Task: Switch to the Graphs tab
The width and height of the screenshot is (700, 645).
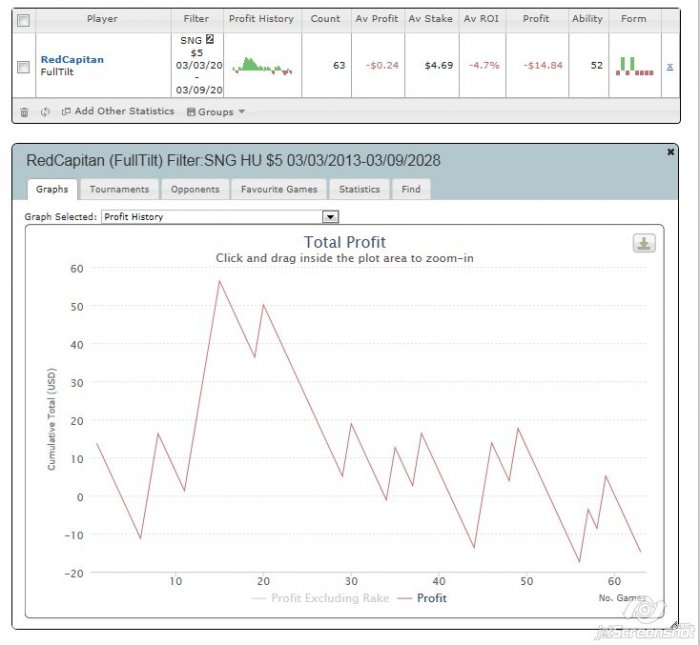Action: (x=52, y=189)
